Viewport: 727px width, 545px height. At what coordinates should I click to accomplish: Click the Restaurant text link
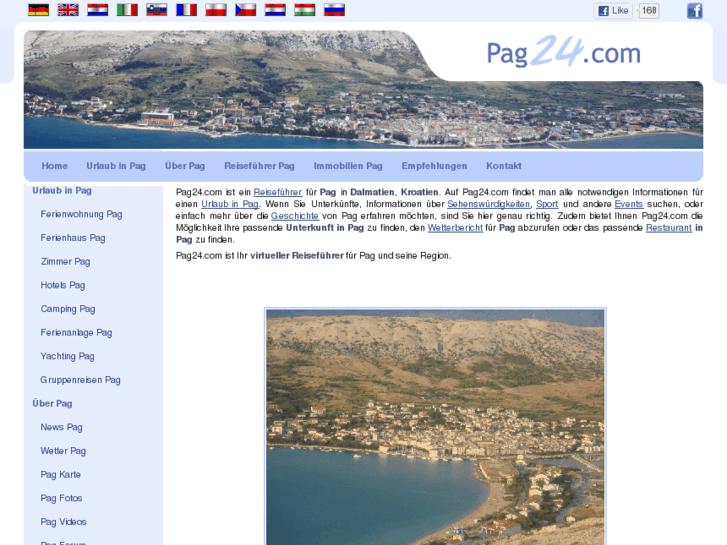click(x=669, y=228)
